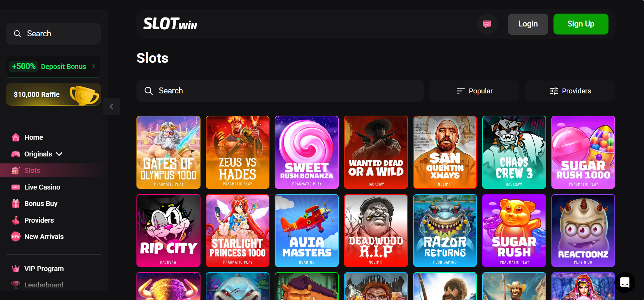Click the green Sign Up button
This screenshot has height=300, width=644.
click(x=581, y=24)
